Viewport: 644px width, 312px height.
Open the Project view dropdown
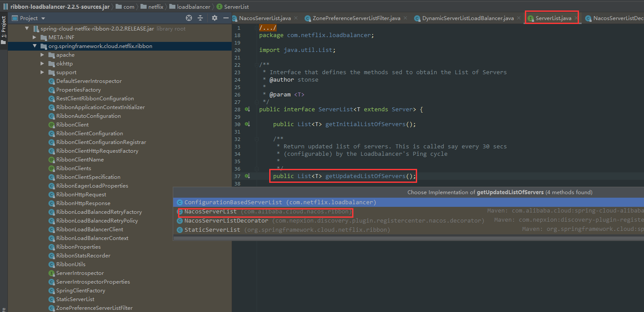pyautogui.click(x=43, y=18)
